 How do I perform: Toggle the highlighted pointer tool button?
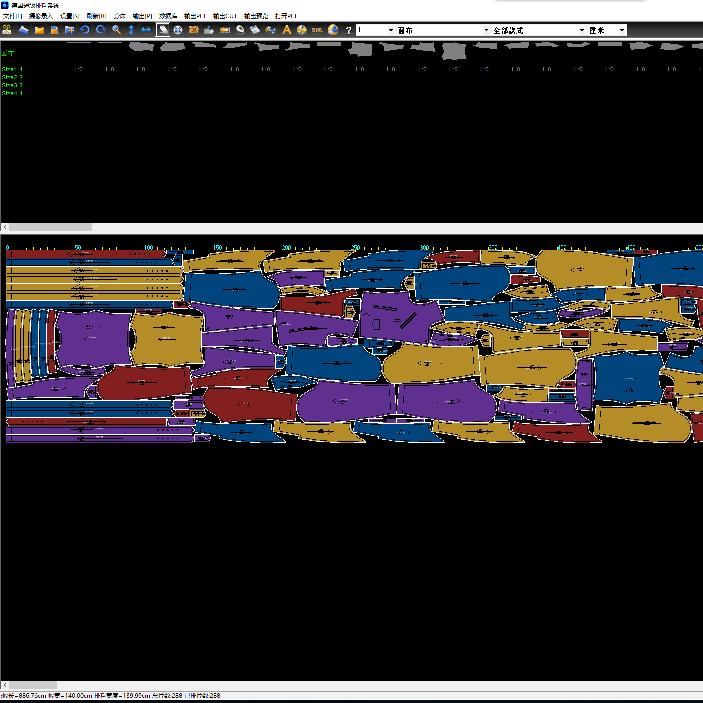pyautogui.click(x=163, y=30)
